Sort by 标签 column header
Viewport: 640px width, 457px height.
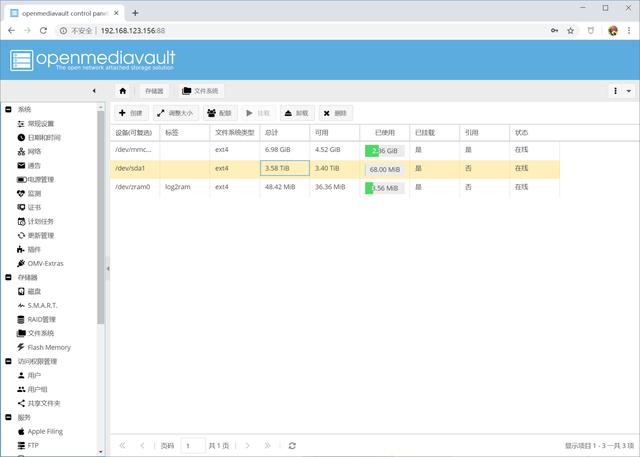pos(185,133)
